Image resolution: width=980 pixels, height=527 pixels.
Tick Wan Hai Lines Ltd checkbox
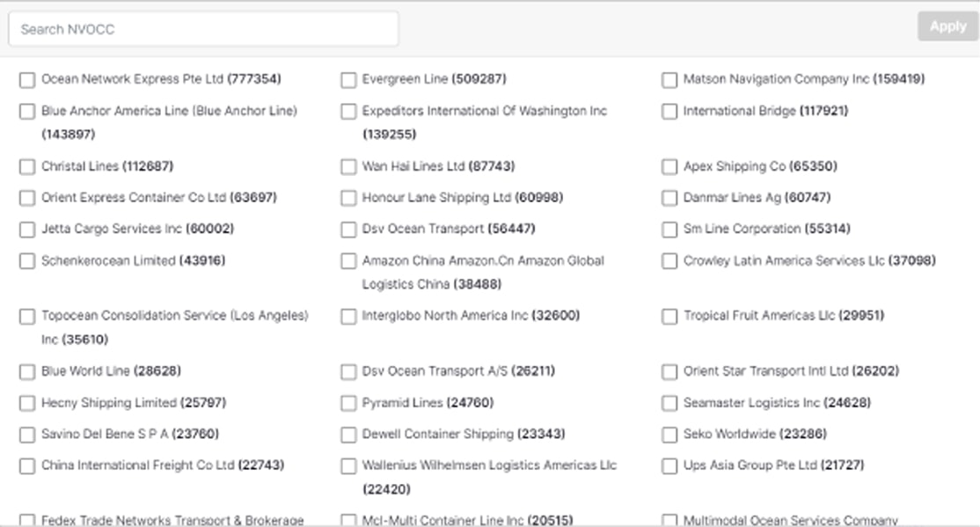[348, 167]
